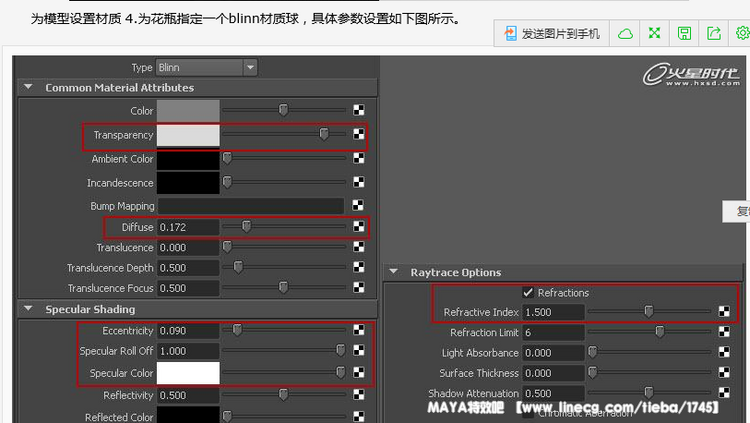Click map icon for Bump Mapping row
The width and height of the screenshot is (750, 423).
pos(359,206)
